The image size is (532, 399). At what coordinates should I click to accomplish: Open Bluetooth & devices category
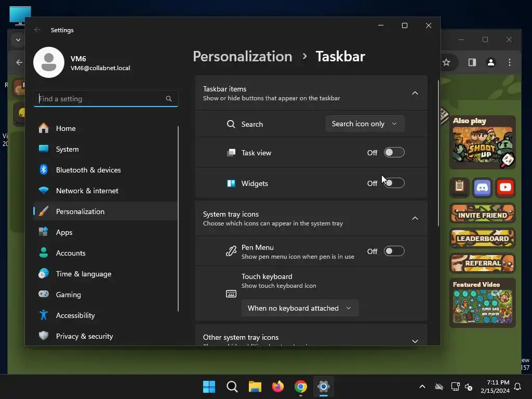tap(105, 170)
